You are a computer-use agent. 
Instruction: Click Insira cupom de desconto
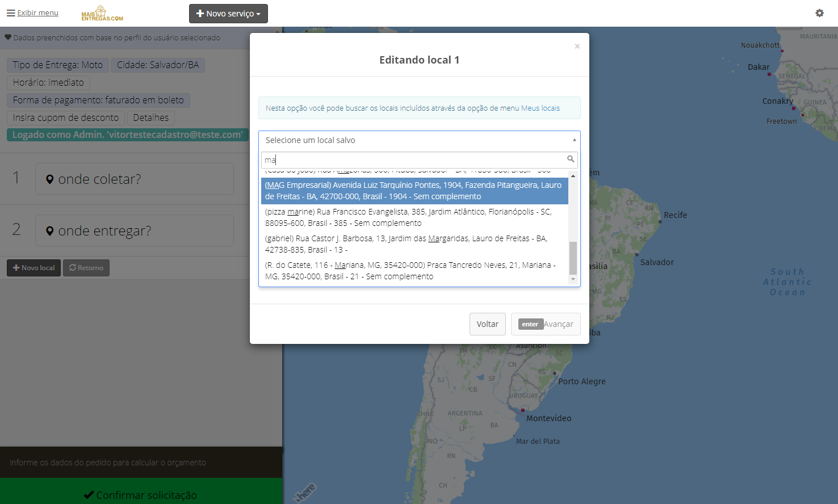66,118
